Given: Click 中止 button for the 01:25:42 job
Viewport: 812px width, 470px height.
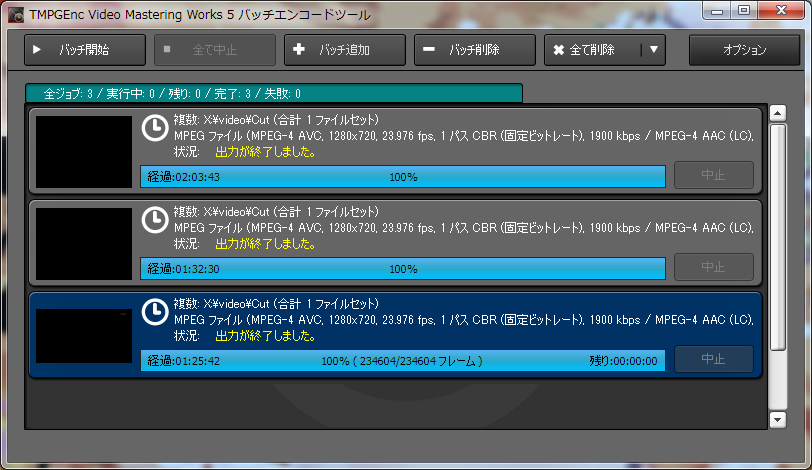Looking at the screenshot, I should [x=714, y=359].
